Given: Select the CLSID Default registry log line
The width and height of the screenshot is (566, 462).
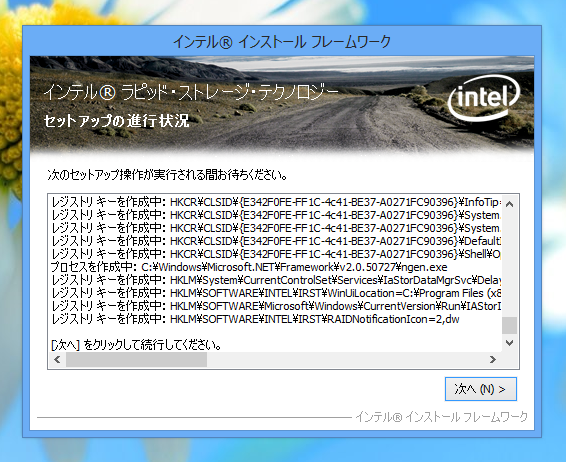Looking at the screenshot, I should coord(276,241).
